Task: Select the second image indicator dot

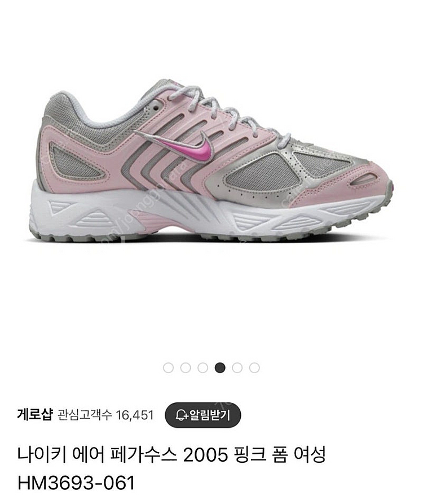Action: (186, 367)
